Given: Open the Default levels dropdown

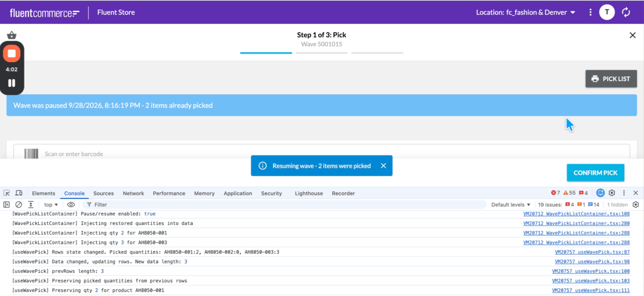Looking at the screenshot, I should pyautogui.click(x=510, y=205).
